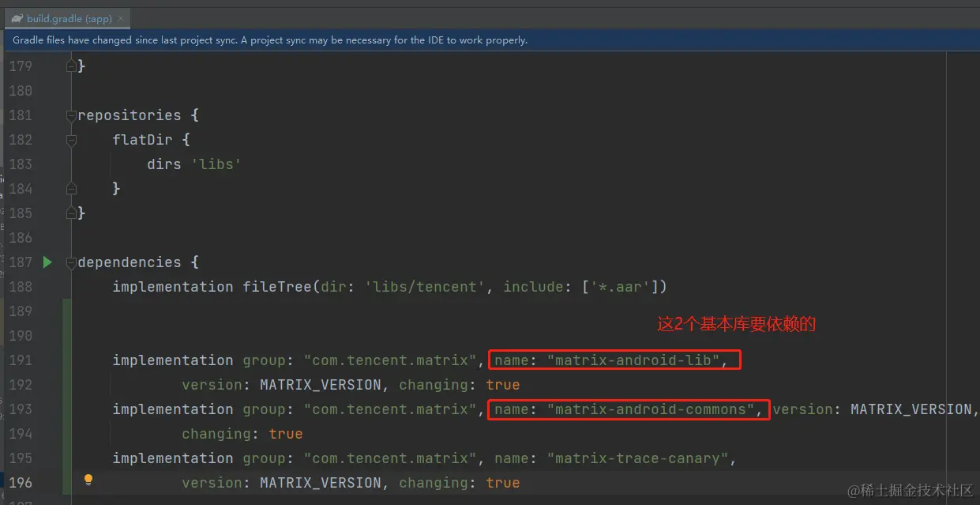Switch to the build.gradle (:app) tab
This screenshot has height=505, width=980.
[x=68, y=18]
